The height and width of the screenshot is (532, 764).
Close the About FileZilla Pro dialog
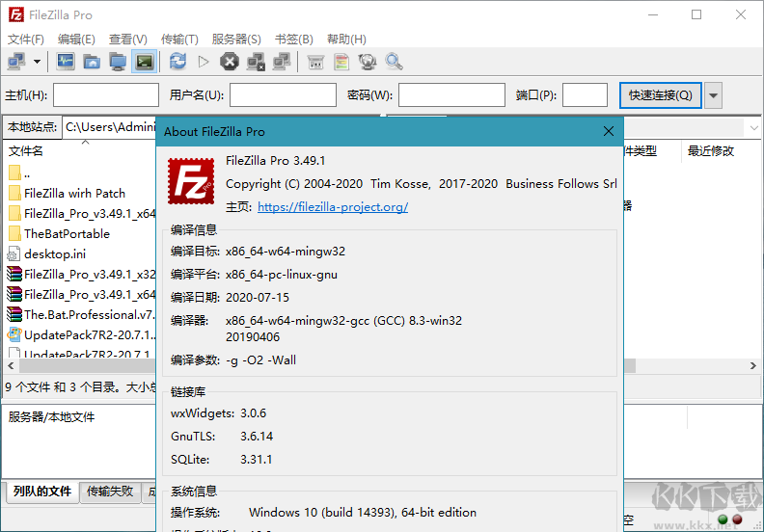(x=609, y=131)
